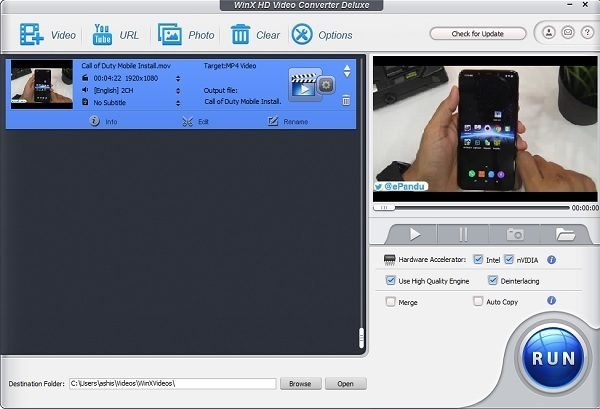Click the preview seek bar
Viewport: 600px width, 409px height.
point(471,207)
